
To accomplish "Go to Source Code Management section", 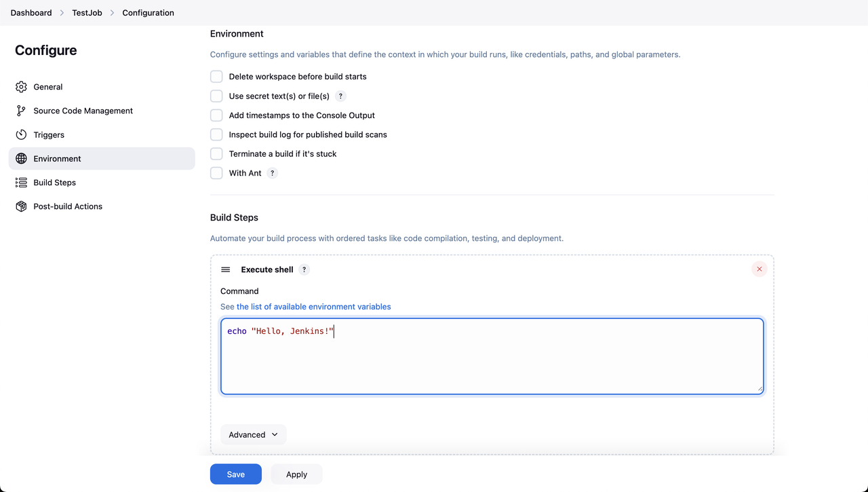I will coord(102,111).
